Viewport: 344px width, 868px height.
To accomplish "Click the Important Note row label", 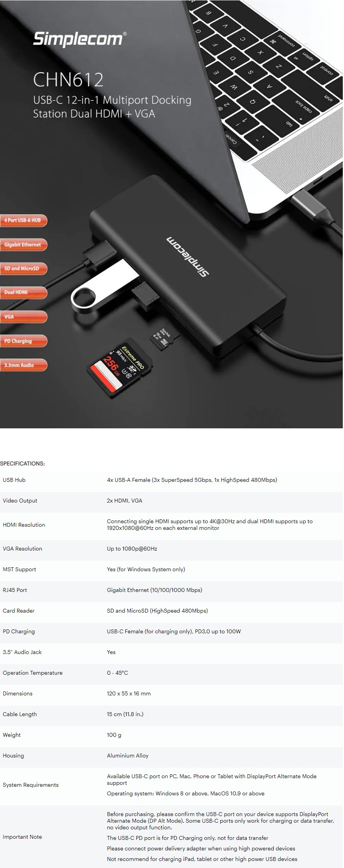I will (x=22, y=837).
